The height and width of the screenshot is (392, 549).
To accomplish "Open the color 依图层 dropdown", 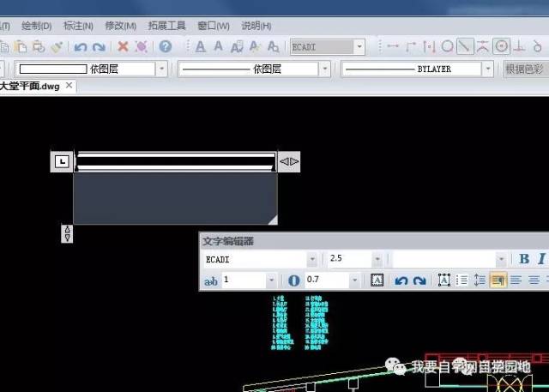I will click(161, 69).
